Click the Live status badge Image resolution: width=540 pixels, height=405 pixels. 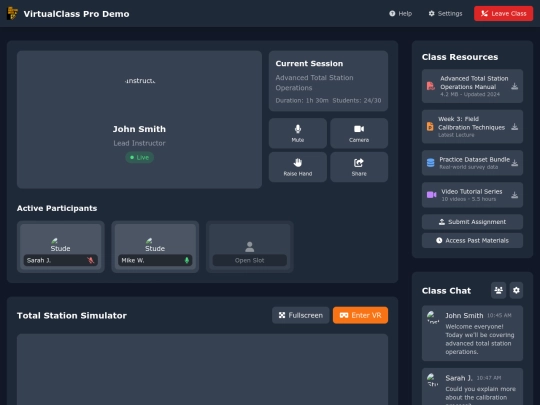(139, 157)
